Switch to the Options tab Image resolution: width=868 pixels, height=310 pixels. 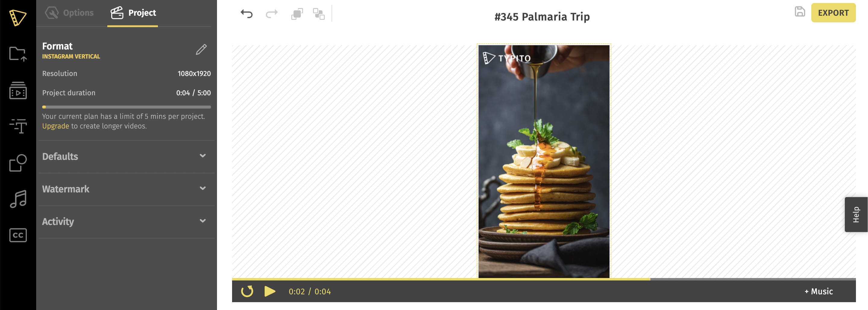(69, 13)
